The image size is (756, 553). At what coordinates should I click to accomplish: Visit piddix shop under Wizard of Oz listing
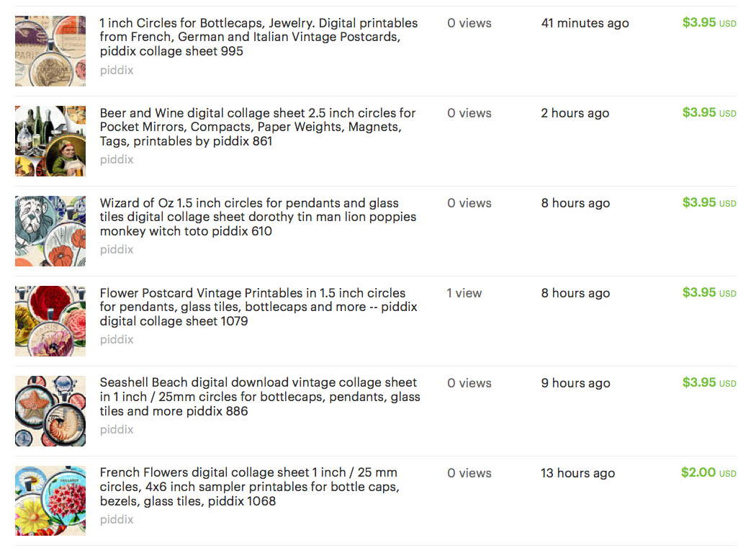pyautogui.click(x=117, y=250)
